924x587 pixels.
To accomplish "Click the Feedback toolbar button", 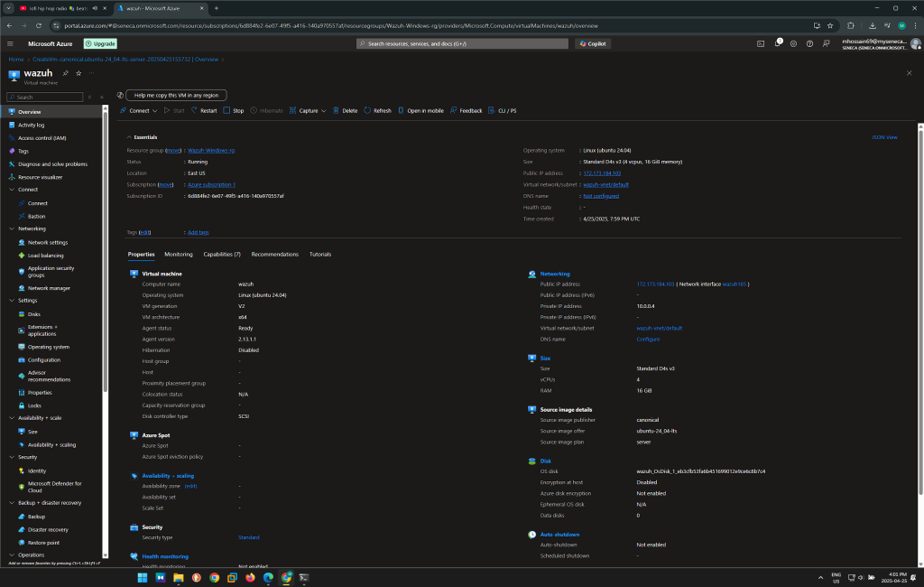I will (467, 110).
